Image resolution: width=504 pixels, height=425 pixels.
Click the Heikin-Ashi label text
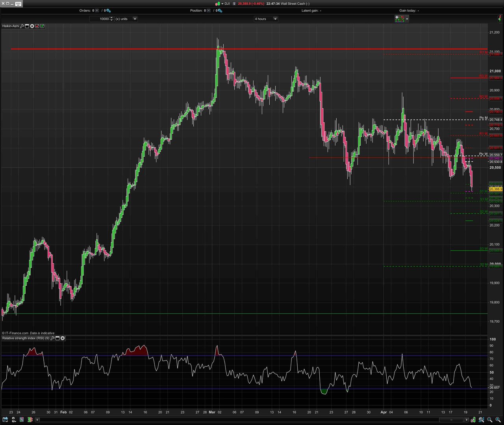[x=11, y=26]
